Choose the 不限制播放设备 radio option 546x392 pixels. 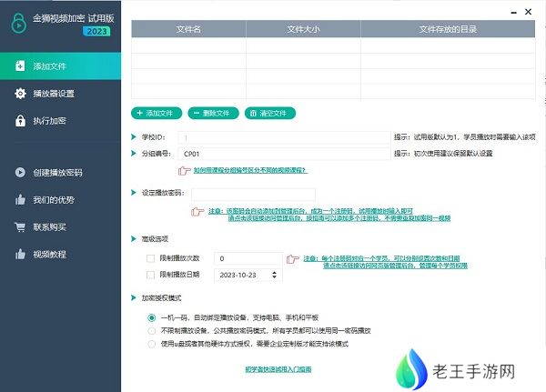click(x=151, y=330)
